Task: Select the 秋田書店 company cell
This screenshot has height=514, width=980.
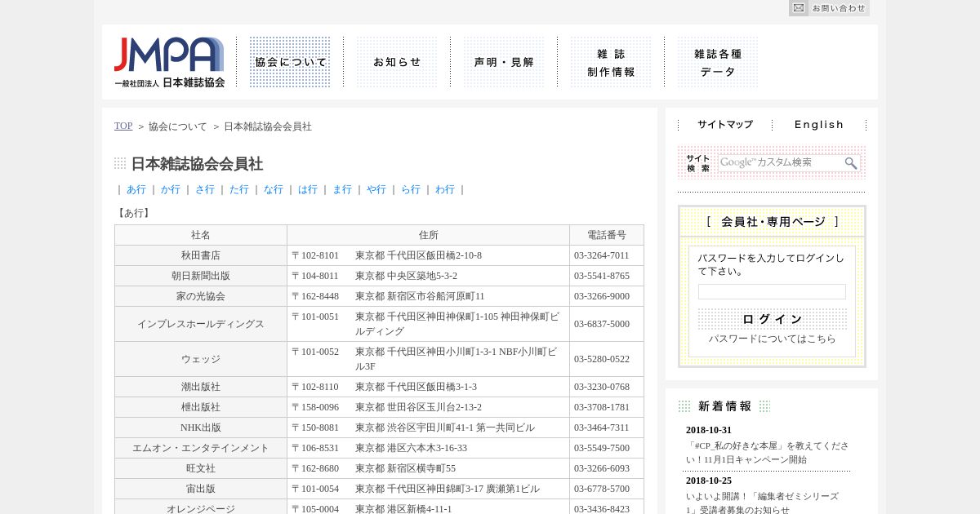Action: [x=201, y=255]
